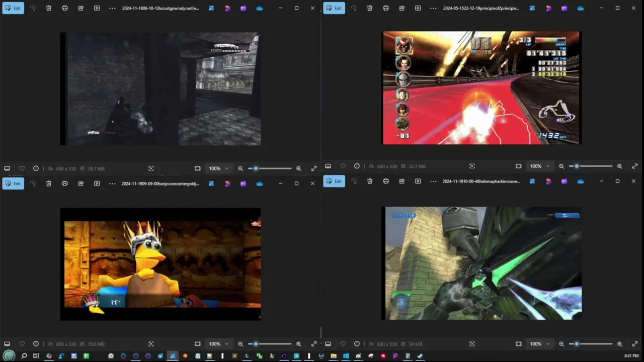Click the F-Zero racing image

(x=481, y=88)
